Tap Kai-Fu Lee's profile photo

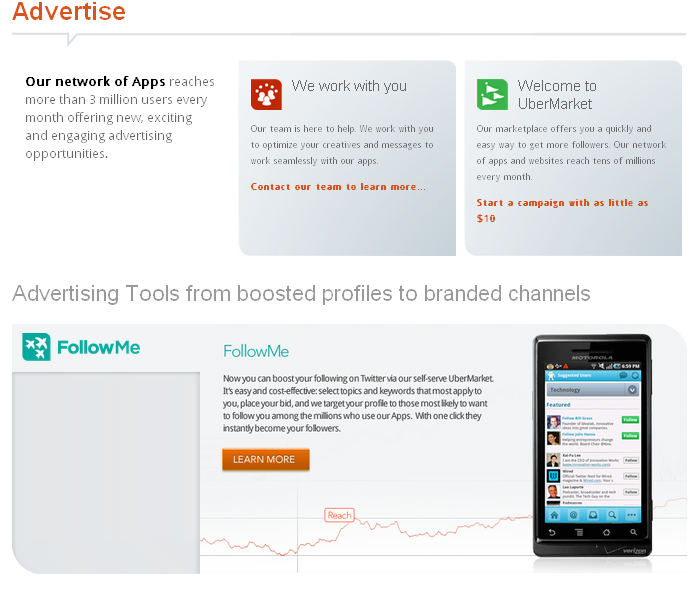tap(553, 461)
